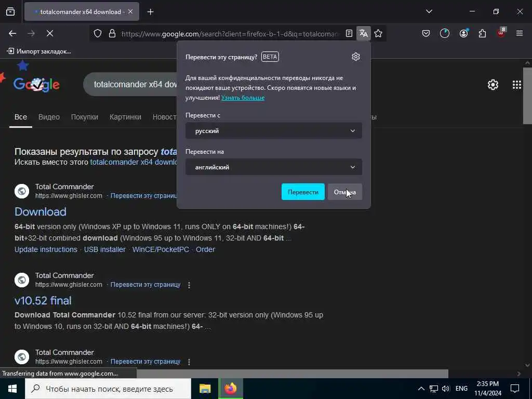Open Pocket save icon
The width and height of the screenshot is (532, 399).
[x=426, y=33]
